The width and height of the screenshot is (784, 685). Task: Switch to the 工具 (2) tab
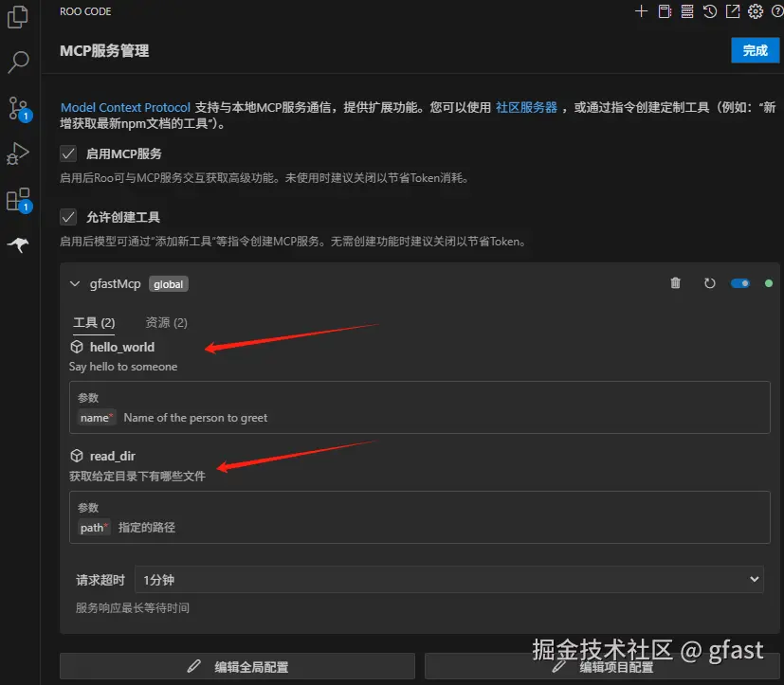94,323
